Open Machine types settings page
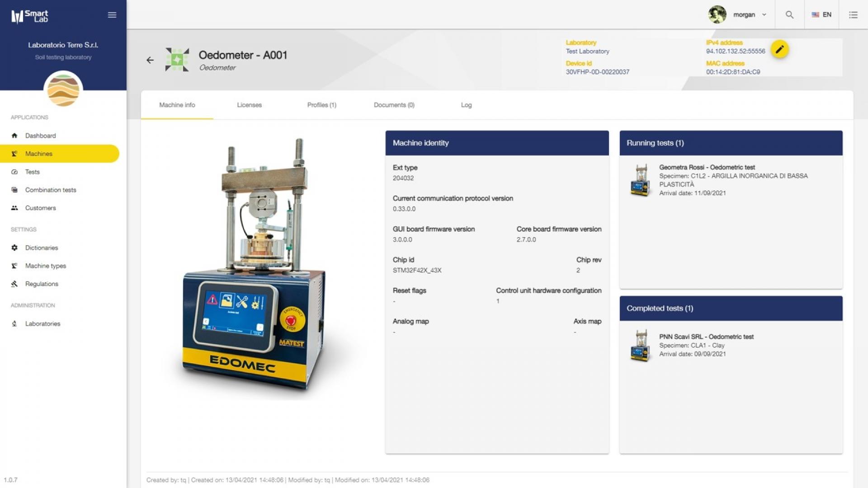 pyautogui.click(x=46, y=266)
